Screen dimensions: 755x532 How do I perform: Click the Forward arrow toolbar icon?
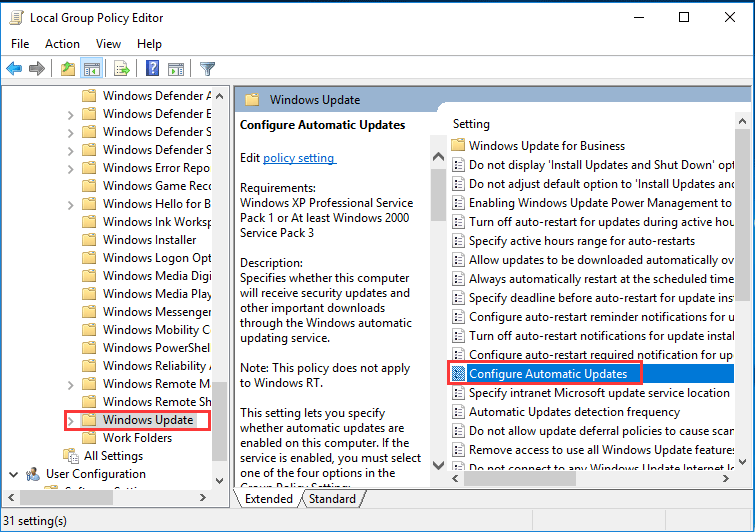point(37,69)
